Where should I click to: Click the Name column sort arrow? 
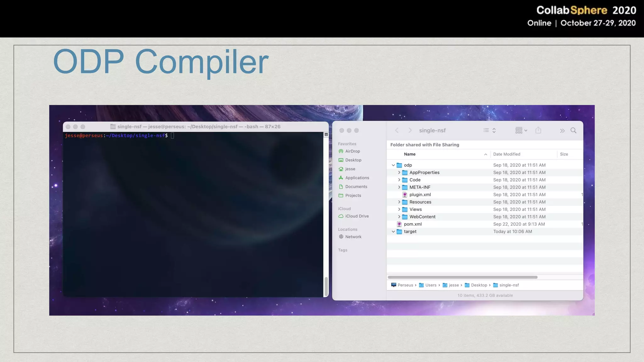click(486, 154)
